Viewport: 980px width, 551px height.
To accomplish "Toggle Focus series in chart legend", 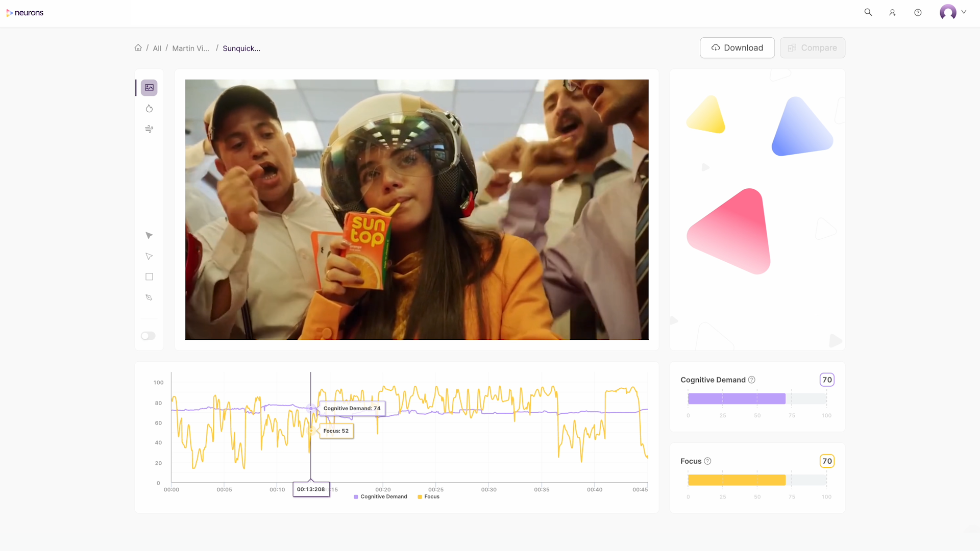I will [x=428, y=497].
